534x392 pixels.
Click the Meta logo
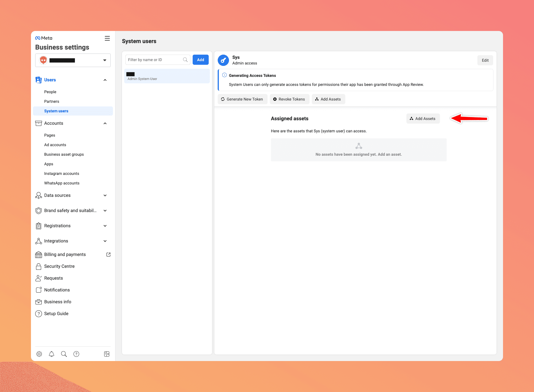[44, 38]
